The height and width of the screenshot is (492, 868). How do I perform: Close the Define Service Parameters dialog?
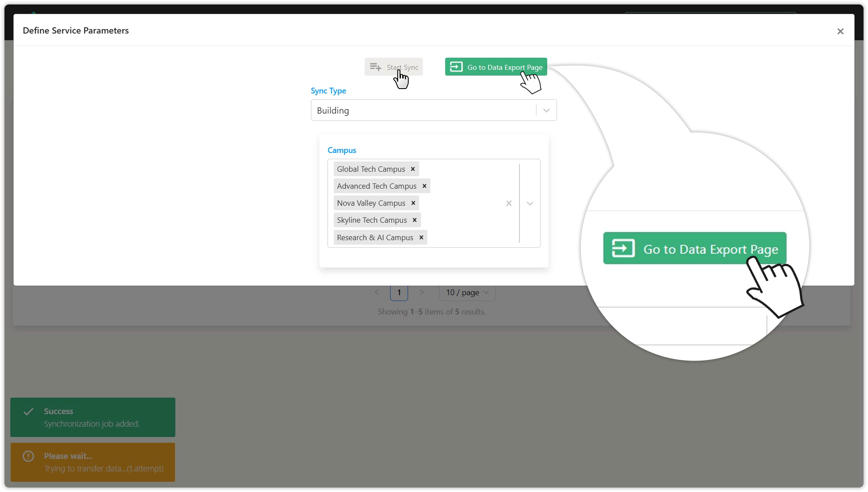point(840,31)
